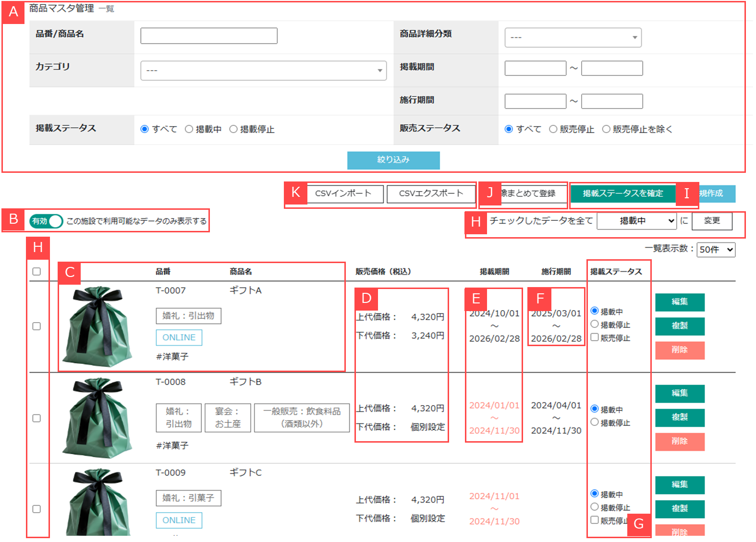Check the select-all checkbox in table header
Viewport: 756px width, 542px height.
(37, 271)
